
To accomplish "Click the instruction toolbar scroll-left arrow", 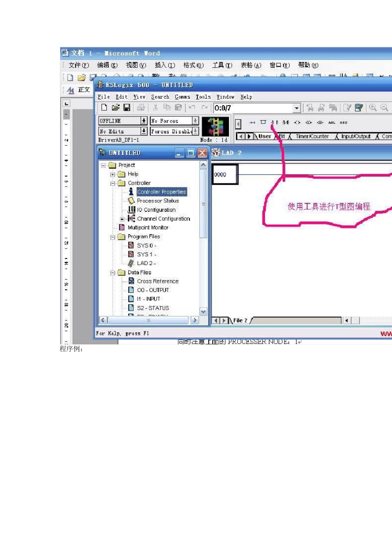I will [238, 124].
